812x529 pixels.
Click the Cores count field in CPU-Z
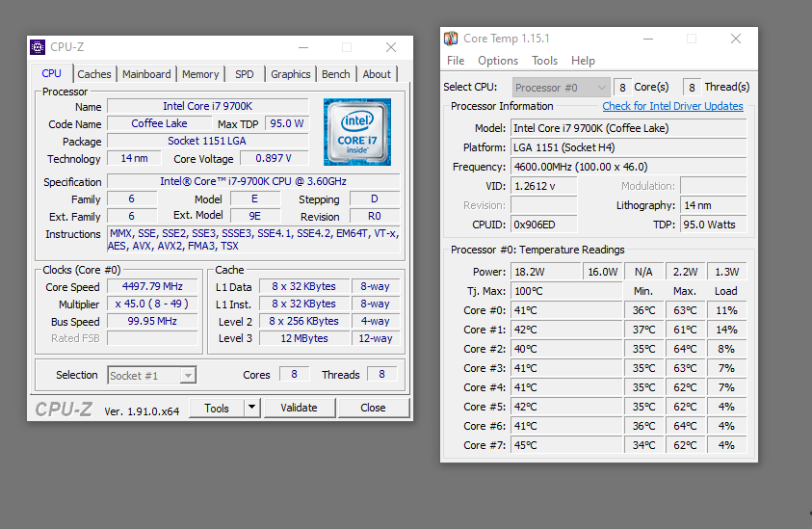(294, 374)
